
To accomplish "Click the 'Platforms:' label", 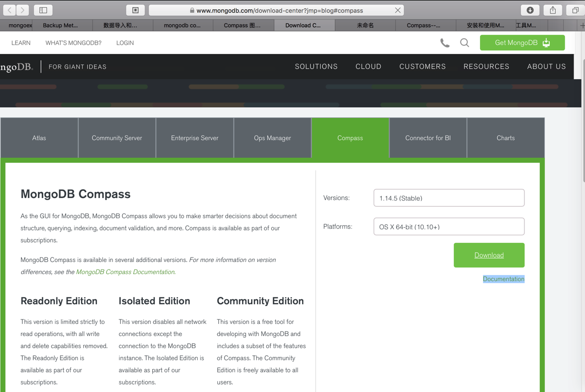I will 338,227.
